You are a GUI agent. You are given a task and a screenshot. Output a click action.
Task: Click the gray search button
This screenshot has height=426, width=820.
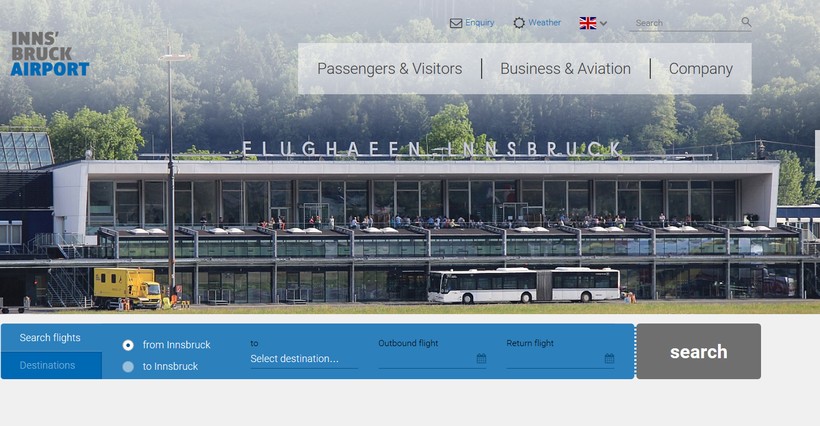click(699, 351)
